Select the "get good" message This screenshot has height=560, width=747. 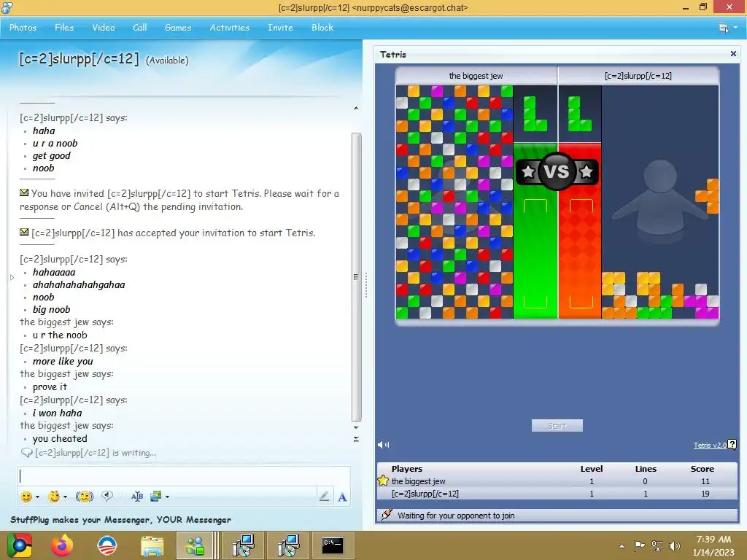pyautogui.click(x=52, y=156)
